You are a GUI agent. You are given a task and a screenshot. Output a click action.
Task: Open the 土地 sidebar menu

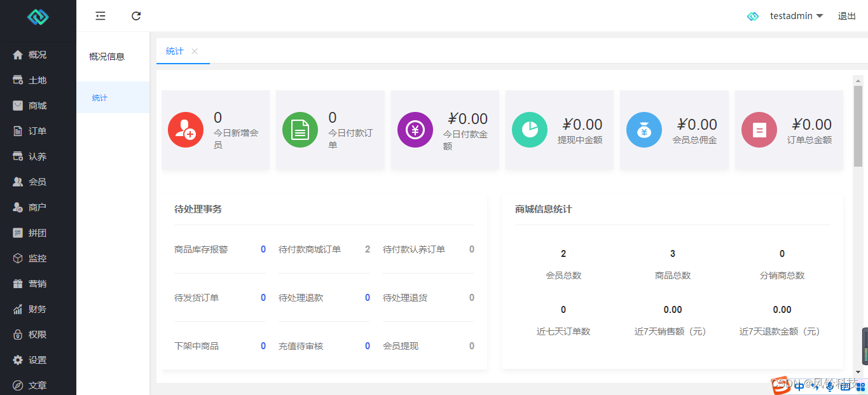[x=38, y=80]
